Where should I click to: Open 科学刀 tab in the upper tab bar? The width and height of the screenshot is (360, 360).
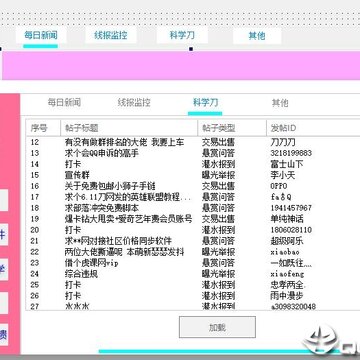click(x=182, y=35)
